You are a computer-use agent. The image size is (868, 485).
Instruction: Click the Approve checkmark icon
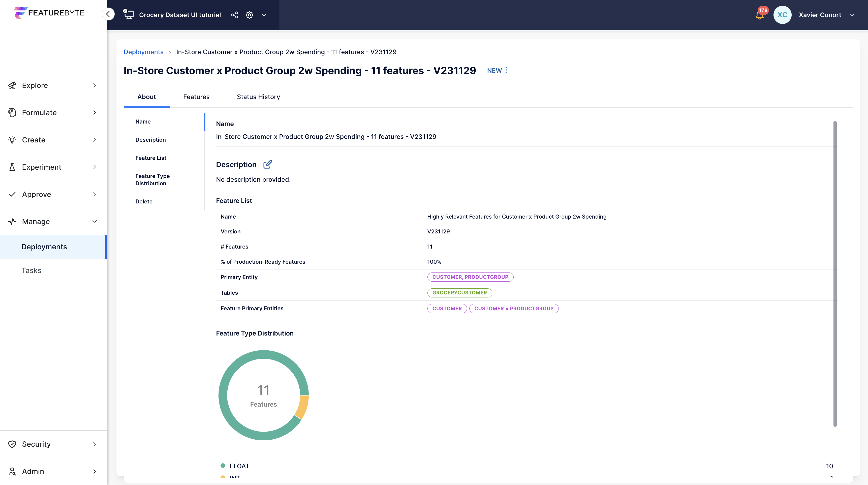click(12, 194)
